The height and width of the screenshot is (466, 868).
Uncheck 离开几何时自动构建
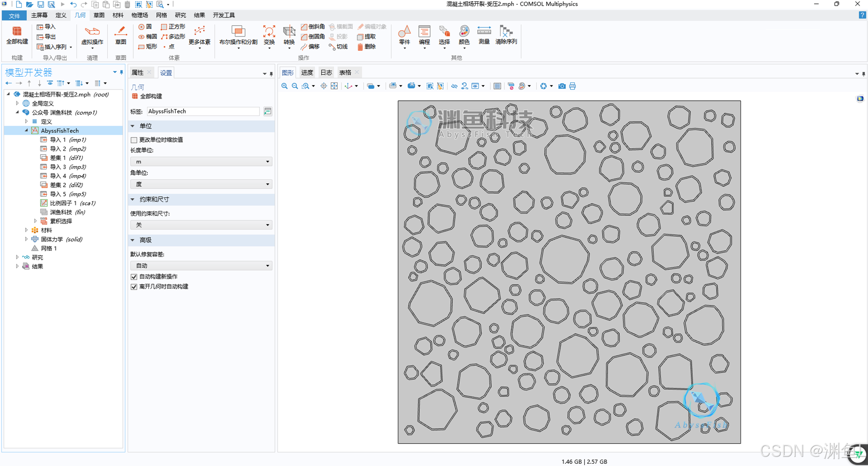134,287
